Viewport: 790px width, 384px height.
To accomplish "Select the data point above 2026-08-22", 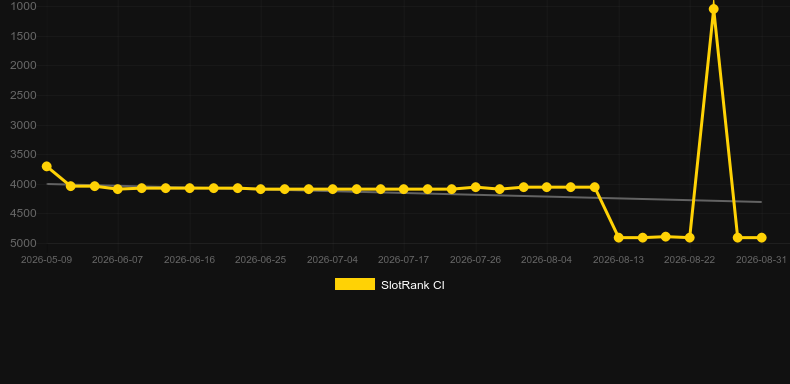I will (x=690, y=237).
